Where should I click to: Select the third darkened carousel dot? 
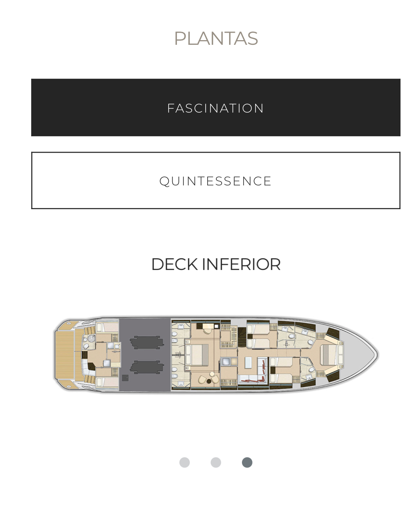coord(246,463)
